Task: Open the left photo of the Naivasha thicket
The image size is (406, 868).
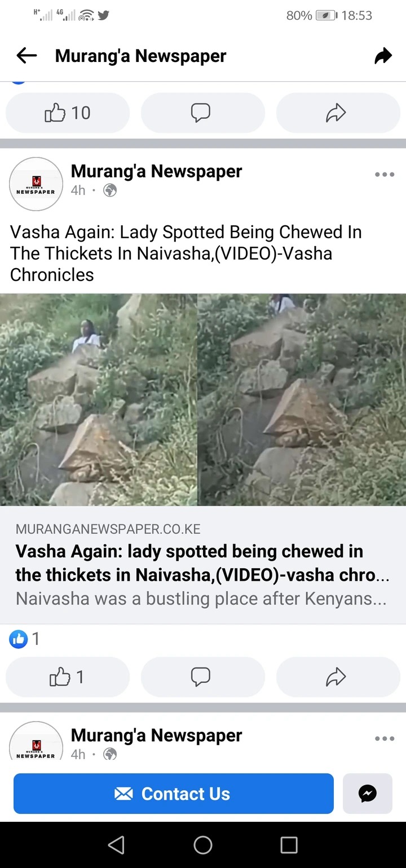Action: [99, 399]
